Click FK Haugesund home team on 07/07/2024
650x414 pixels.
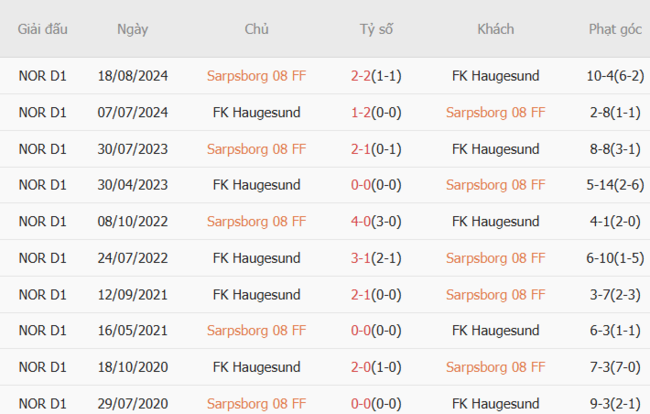(x=256, y=112)
